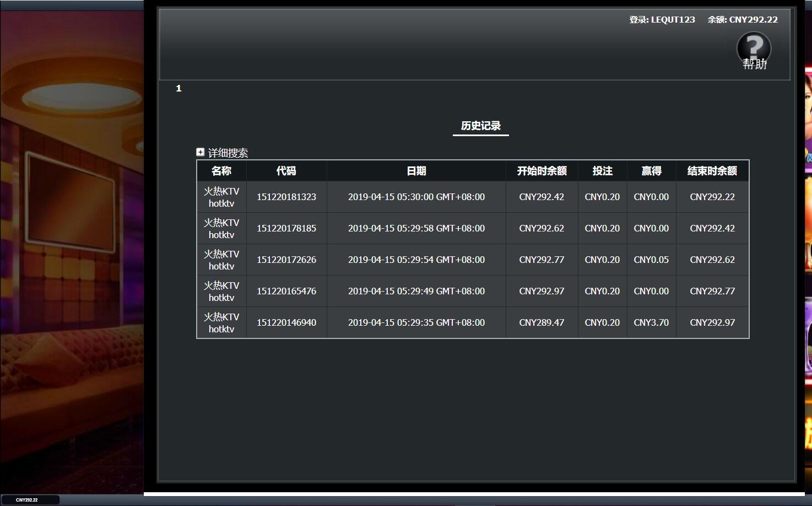This screenshot has height=506, width=812.
Task: Click the 代码 column header
Action: (x=286, y=171)
